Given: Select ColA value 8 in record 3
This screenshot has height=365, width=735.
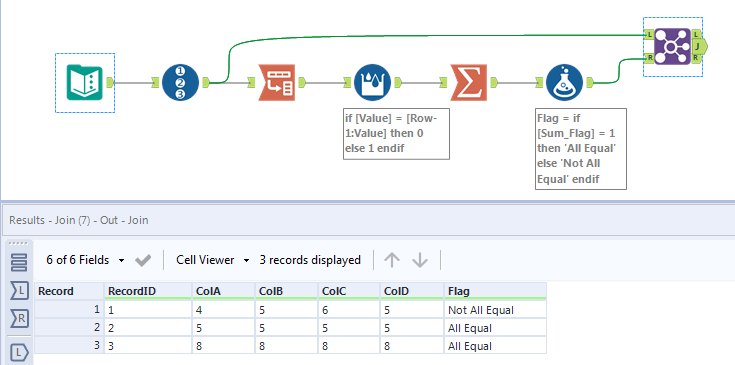Looking at the screenshot, I should pos(223,346).
